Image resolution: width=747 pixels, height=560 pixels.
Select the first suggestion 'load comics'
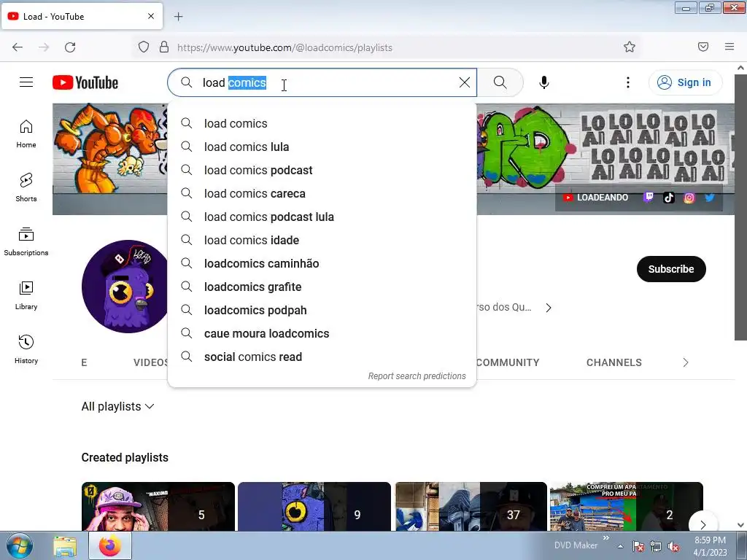pyautogui.click(x=322, y=123)
